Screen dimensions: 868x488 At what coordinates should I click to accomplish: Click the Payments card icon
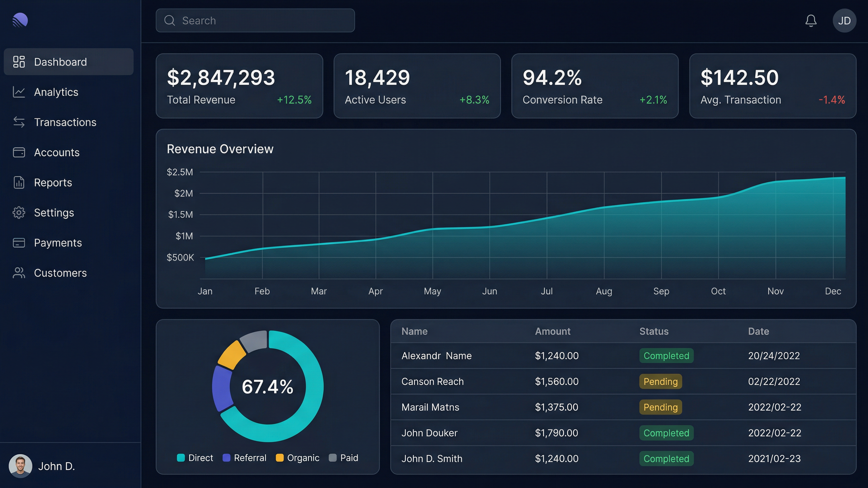[x=19, y=243]
